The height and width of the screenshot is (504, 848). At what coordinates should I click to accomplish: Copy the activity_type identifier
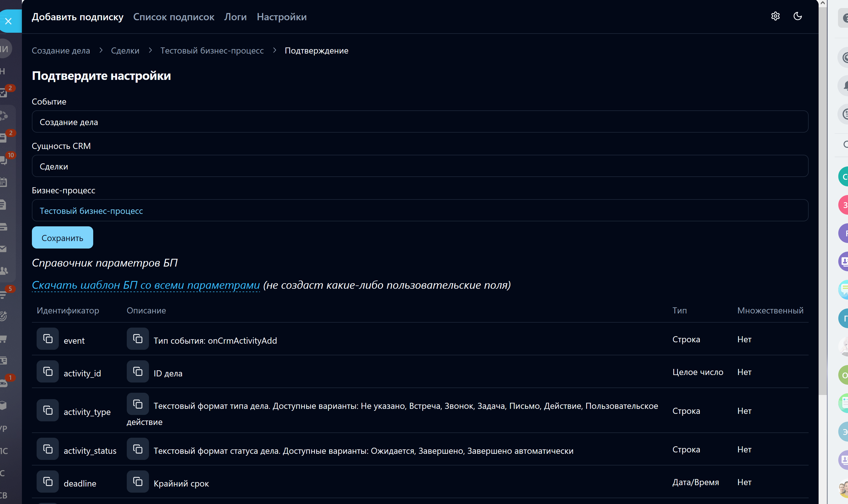(x=47, y=410)
